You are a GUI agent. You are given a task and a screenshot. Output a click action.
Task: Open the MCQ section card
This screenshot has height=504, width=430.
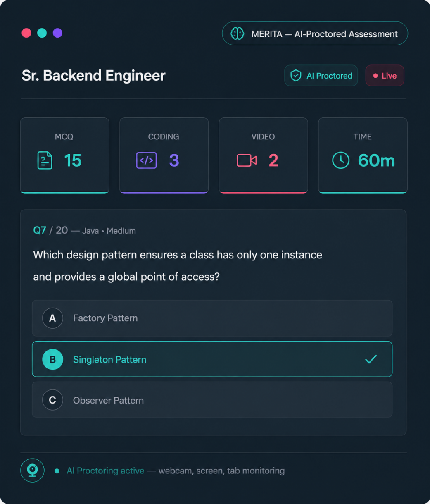tap(65, 155)
